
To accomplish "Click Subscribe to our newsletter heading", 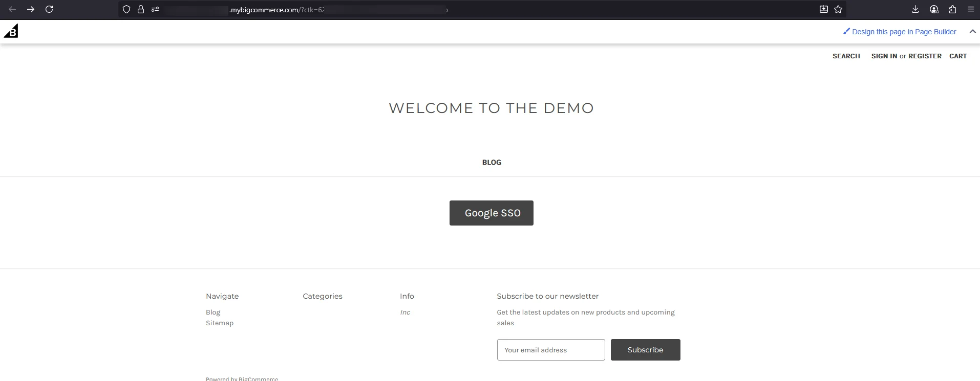I will 547,296.
